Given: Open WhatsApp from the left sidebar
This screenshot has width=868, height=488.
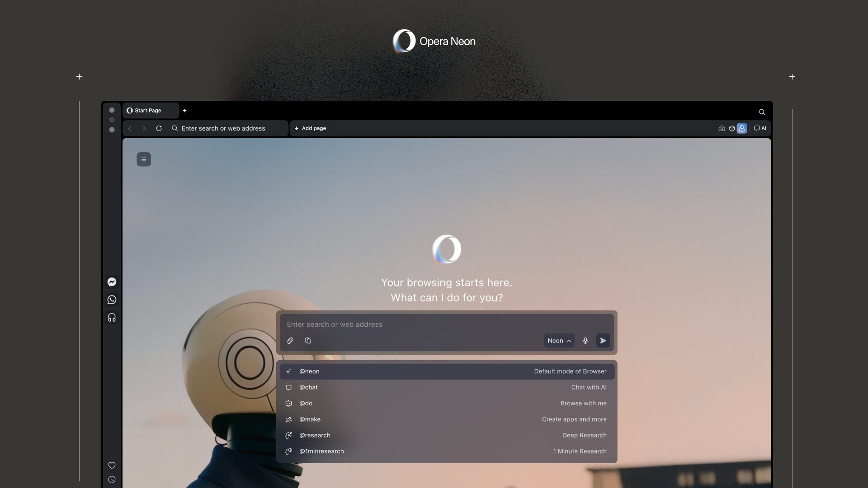Looking at the screenshot, I should coord(111,300).
